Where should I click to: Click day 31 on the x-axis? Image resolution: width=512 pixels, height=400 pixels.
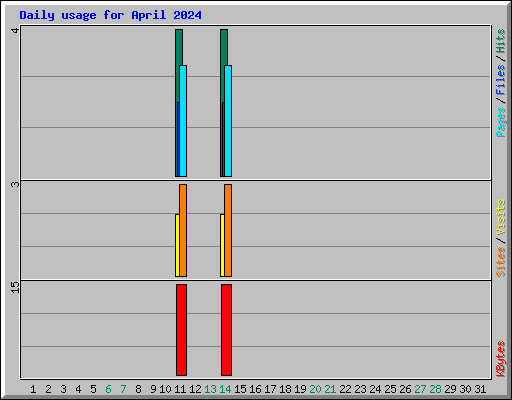click(480, 389)
